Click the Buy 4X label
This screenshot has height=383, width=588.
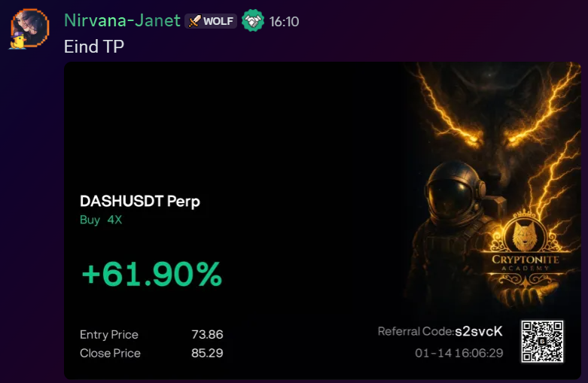(101, 220)
